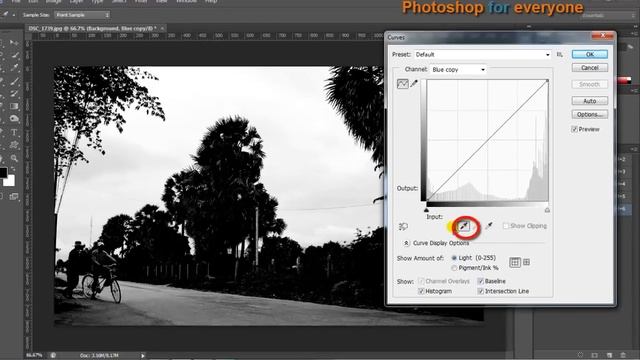The image size is (640, 360).
Task: Click the trash icon at panel bottom
Action: point(623,355)
